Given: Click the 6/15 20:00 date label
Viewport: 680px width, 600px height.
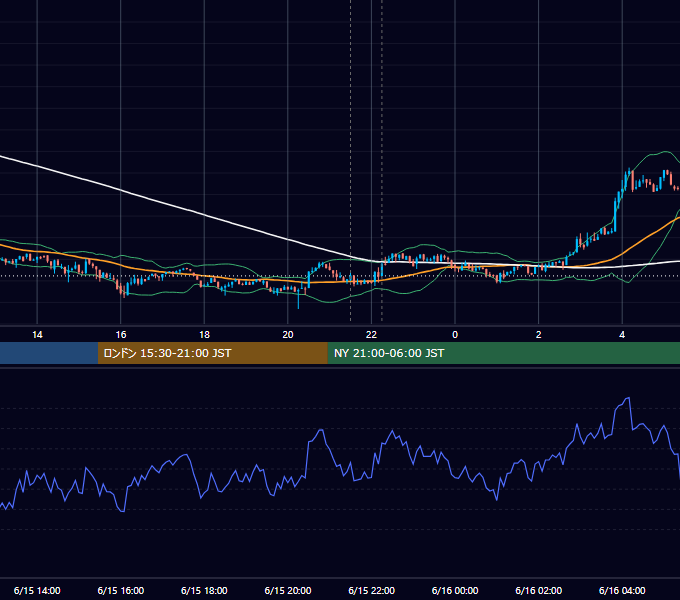Looking at the screenshot, I should coord(288,590).
